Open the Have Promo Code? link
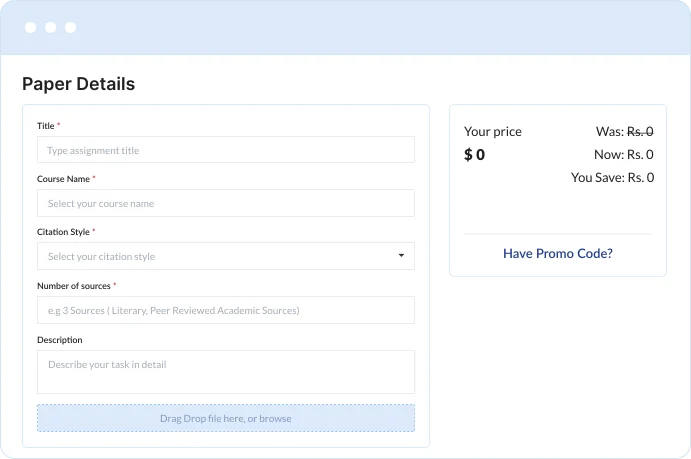This screenshot has height=459, width=691. [x=557, y=253]
